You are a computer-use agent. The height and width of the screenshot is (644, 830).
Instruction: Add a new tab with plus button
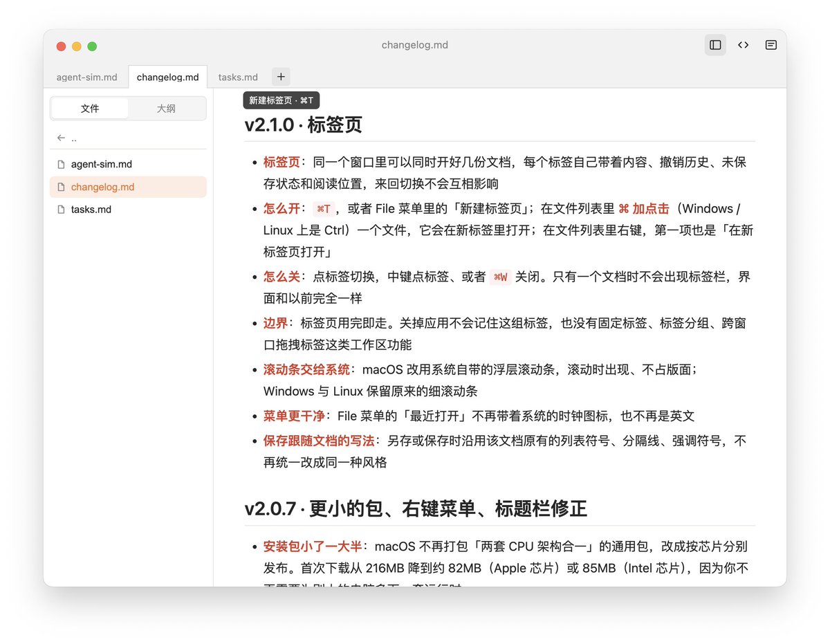click(x=281, y=77)
